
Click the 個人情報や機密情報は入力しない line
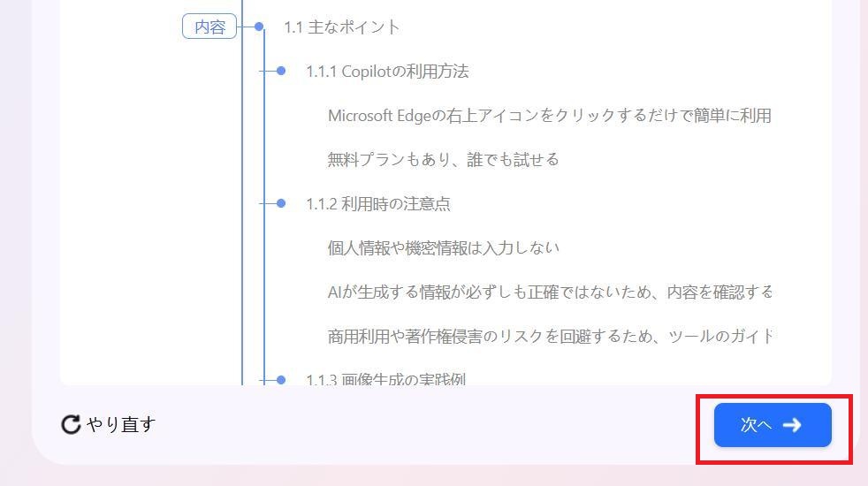point(443,248)
